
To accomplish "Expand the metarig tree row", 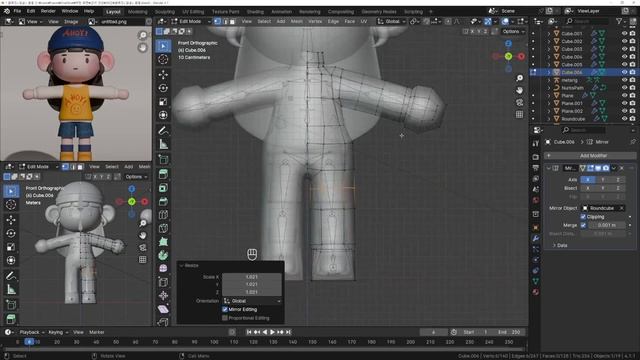I will tap(549, 80).
